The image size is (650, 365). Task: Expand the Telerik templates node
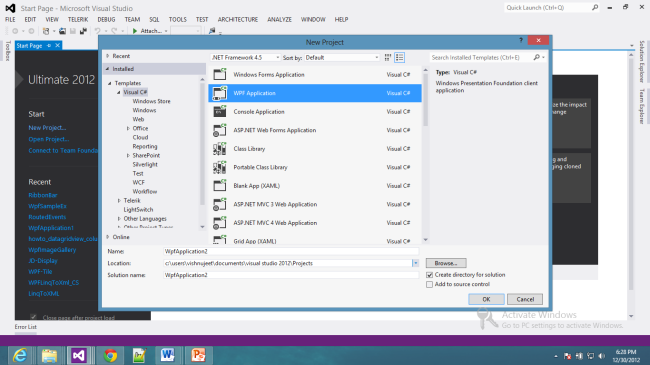point(119,201)
